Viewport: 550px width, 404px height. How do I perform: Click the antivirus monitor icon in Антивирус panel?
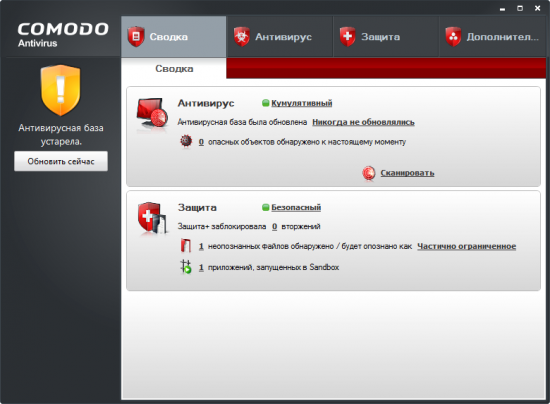pyautogui.click(x=153, y=114)
